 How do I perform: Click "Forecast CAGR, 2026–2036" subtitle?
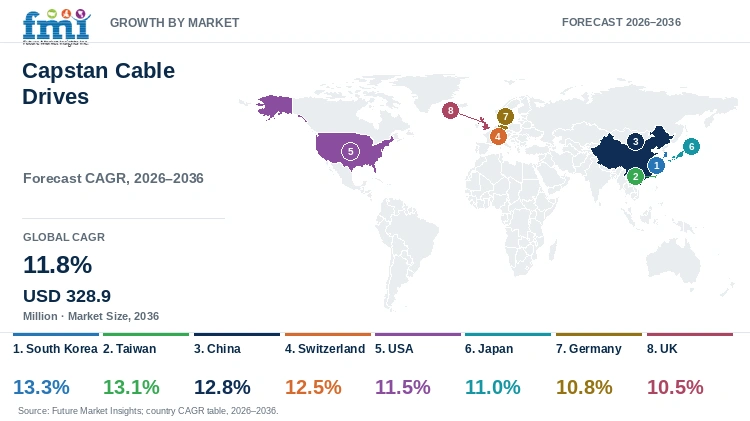pos(113,178)
